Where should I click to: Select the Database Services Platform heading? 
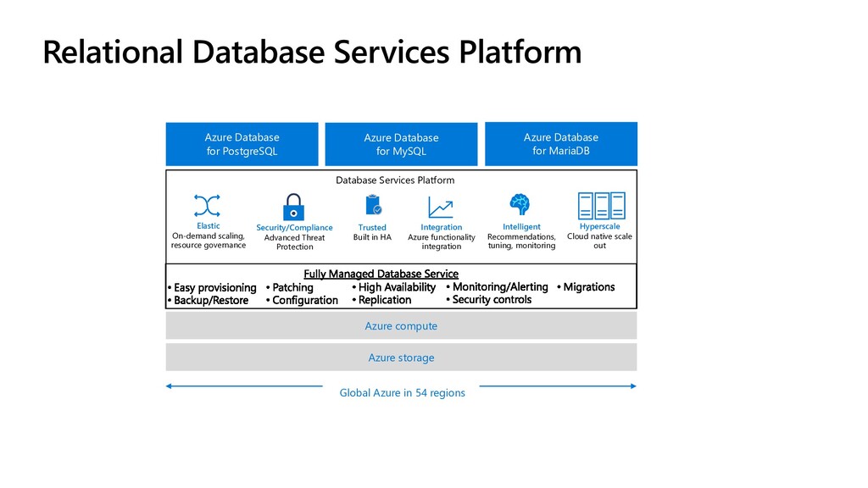click(395, 180)
